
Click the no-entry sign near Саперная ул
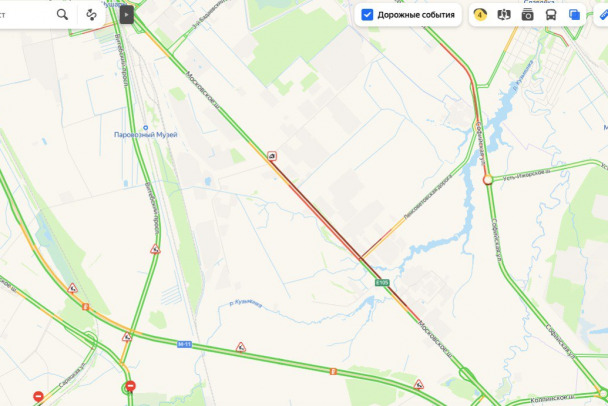[x=38, y=396]
